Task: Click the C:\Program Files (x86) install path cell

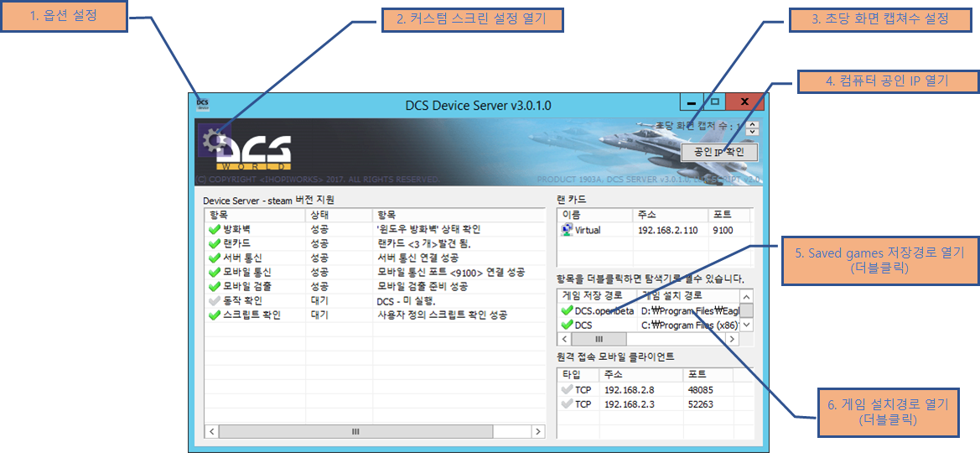Action: coord(690,325)
